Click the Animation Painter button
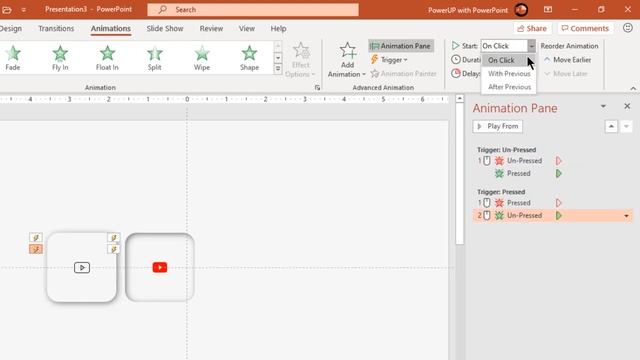Image resolution: width=640 pixels, height=360 pixels. 403,73
